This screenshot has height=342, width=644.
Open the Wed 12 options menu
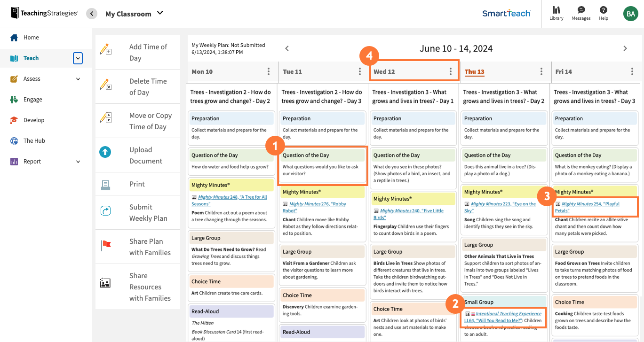point(451,71)
